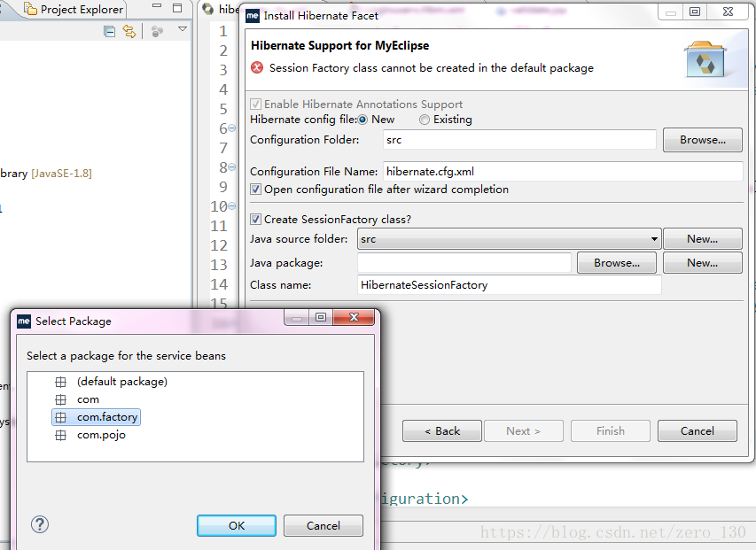This screenshot has width=756, height=550.
Task: Click New next to Java source folder
Action: [x=703, y=239]
